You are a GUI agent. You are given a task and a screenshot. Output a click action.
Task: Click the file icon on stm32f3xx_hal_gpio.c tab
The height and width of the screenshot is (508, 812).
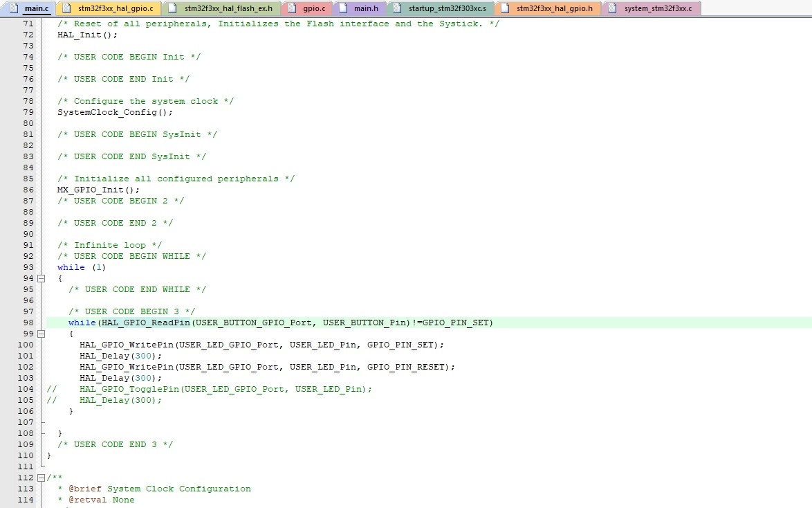coord(67,8)
